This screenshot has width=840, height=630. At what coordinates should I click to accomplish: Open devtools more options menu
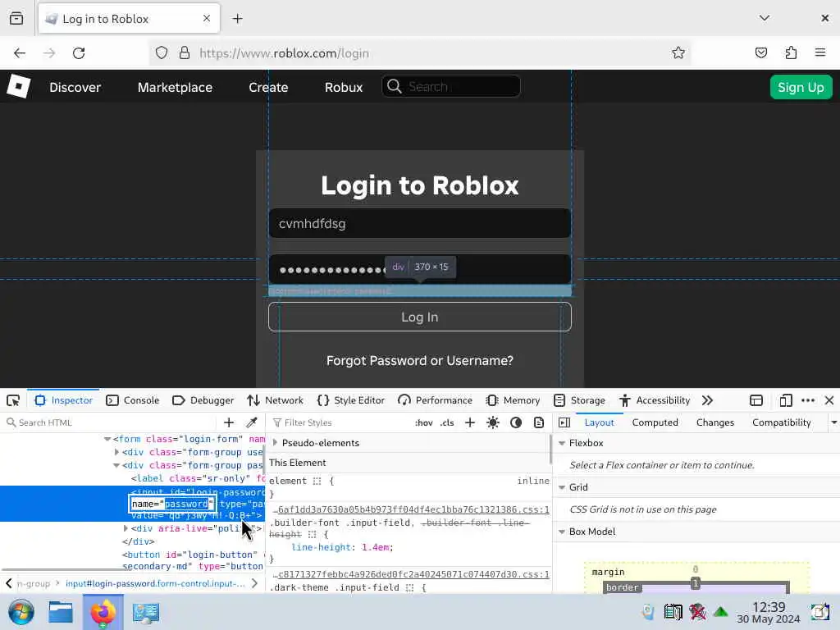(x=808, y=400)
